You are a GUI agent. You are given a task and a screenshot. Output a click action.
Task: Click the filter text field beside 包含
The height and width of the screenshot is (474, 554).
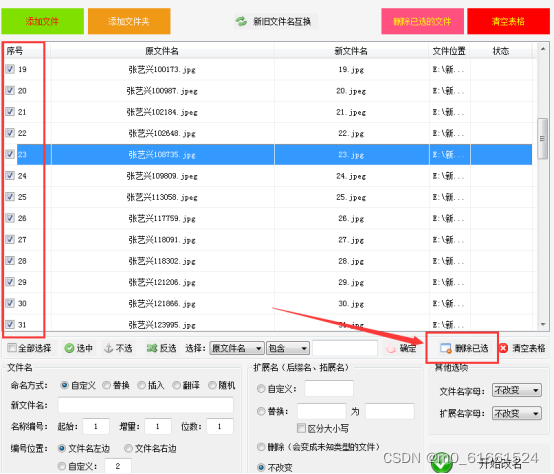345,348
